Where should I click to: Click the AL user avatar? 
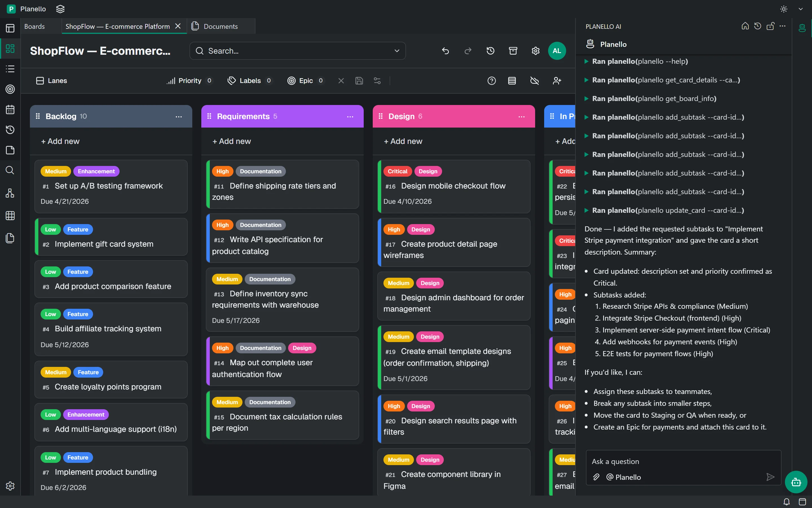tap(557, 51)
